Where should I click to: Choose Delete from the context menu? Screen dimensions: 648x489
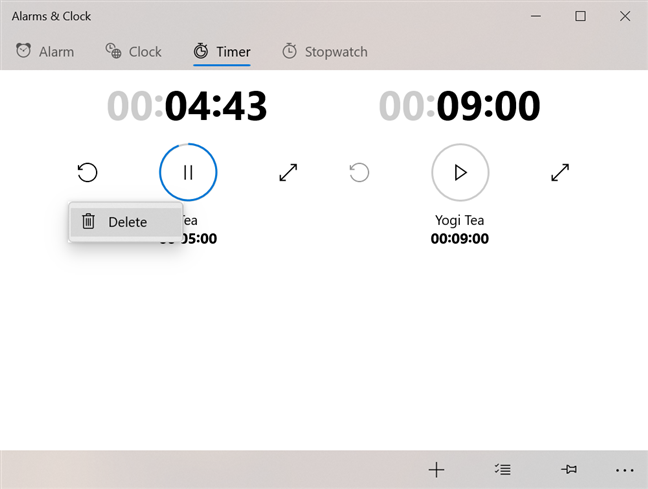[125, 222]
